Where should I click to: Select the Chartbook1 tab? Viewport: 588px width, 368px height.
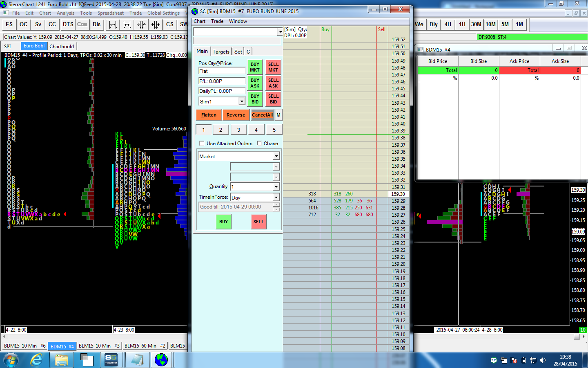62,47
